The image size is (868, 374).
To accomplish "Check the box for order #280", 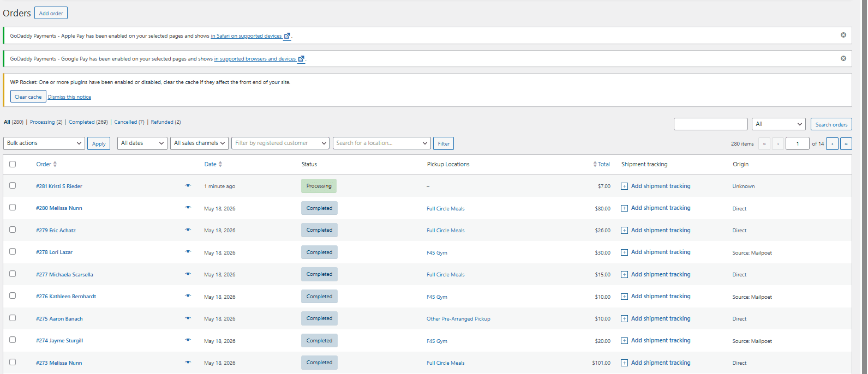I will pyautogui.click(x=13, y=207).
